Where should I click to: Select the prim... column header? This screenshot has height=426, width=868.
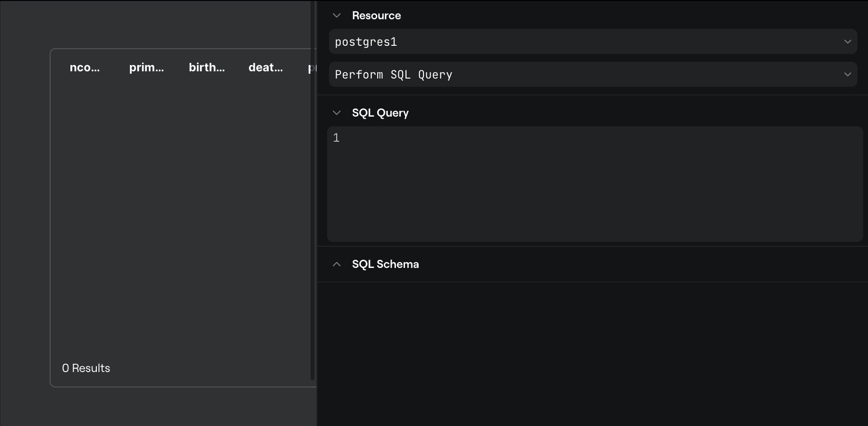pos(146,67)
